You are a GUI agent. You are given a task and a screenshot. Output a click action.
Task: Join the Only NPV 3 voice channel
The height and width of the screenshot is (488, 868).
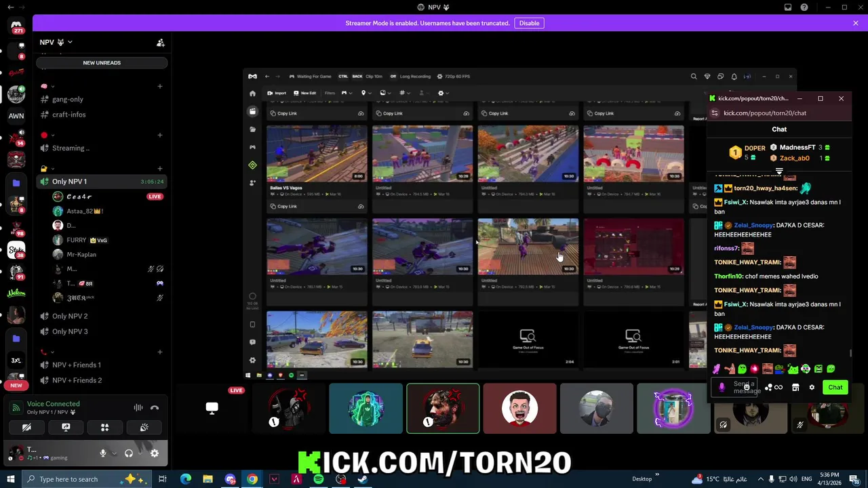(70, 331)
